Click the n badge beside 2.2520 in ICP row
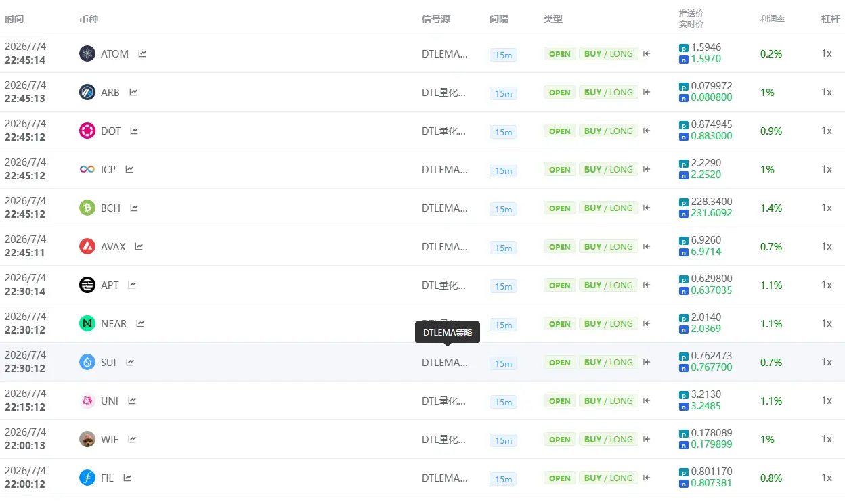Screen dimensions: 845x504 point(683,175)
